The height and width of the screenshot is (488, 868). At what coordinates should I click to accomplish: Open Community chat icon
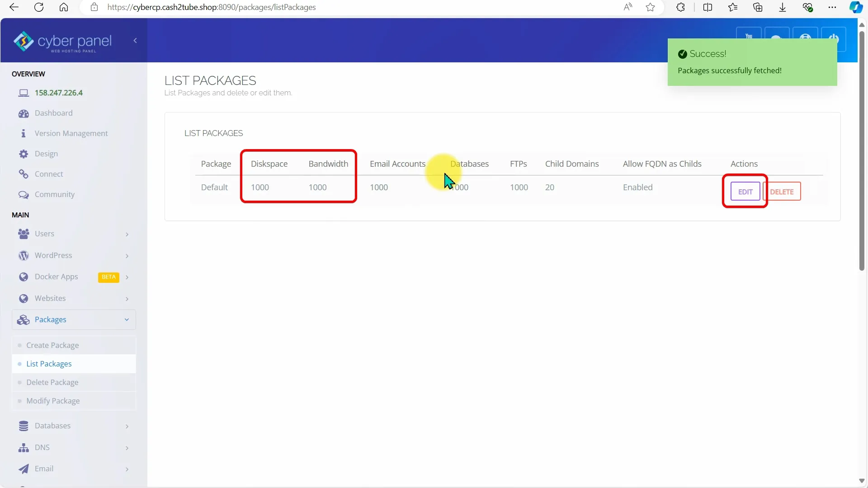tap(24, 195)
